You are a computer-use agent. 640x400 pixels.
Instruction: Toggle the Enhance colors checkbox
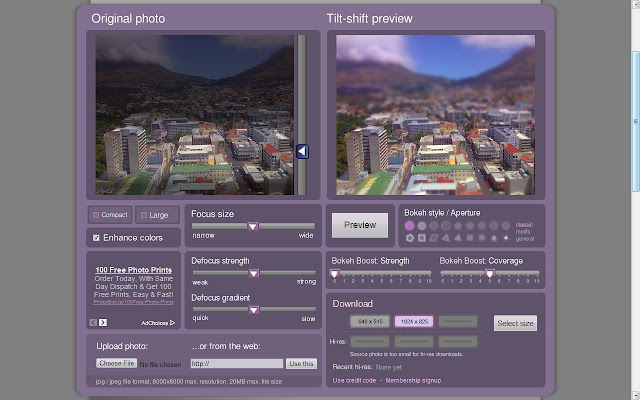pyautogui.click(x=96, y=238)
